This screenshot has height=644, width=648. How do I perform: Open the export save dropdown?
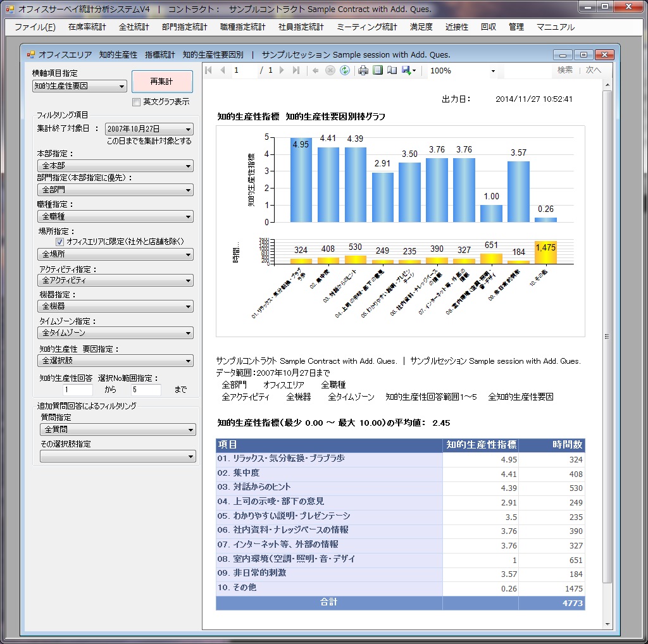click(409, 71)
